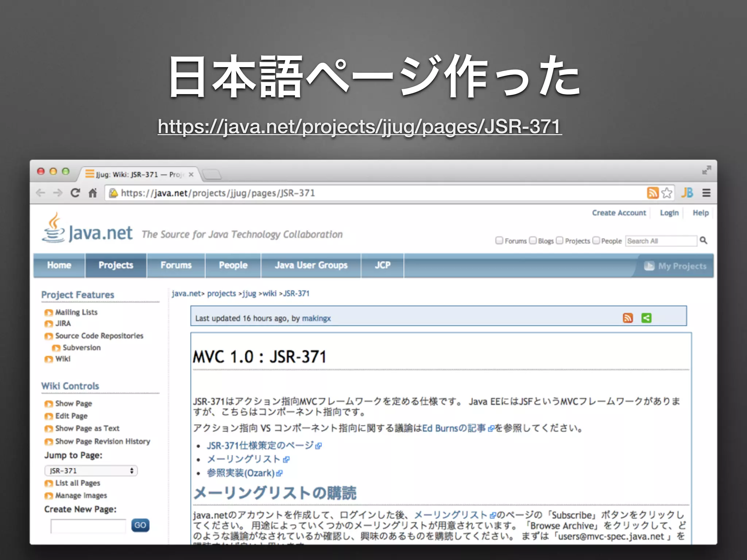
Task: Click the search magnifier icon beside Search All
Action: (704, 241)
